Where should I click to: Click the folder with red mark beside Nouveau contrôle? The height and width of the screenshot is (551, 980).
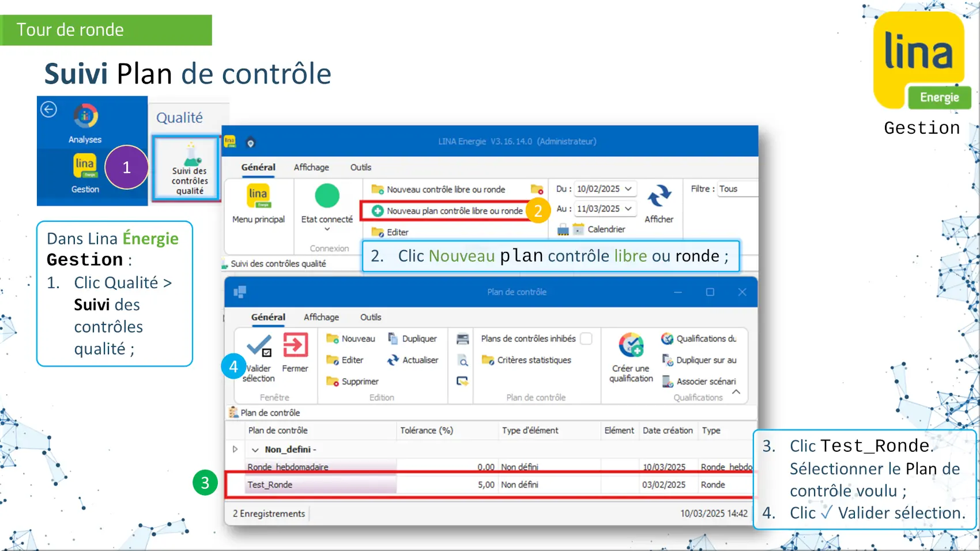(537, 189)
